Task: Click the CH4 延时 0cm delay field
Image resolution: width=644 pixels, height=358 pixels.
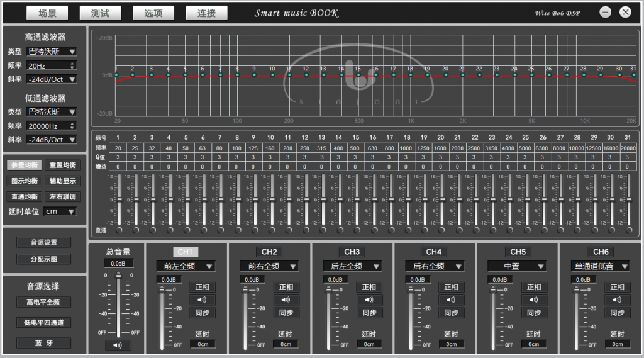Action: (x=451, y=344)
